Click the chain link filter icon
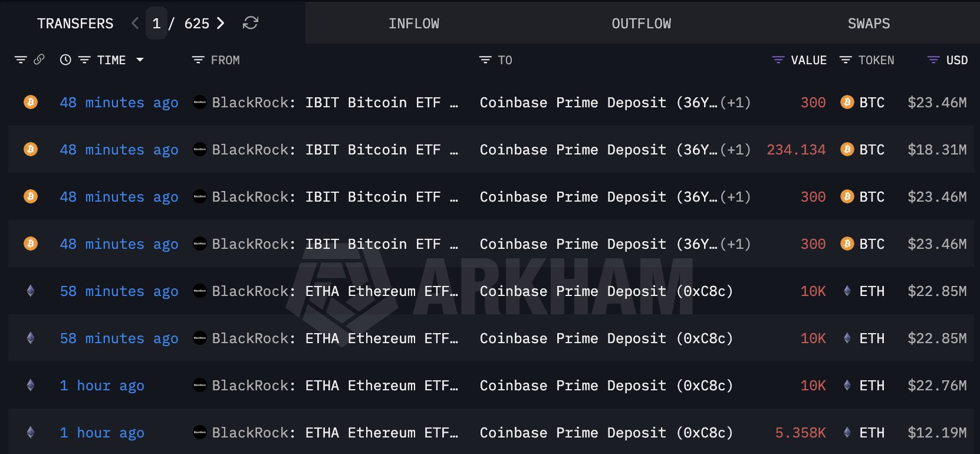This screenshot has height=454, width=980. tap(39, 60)
